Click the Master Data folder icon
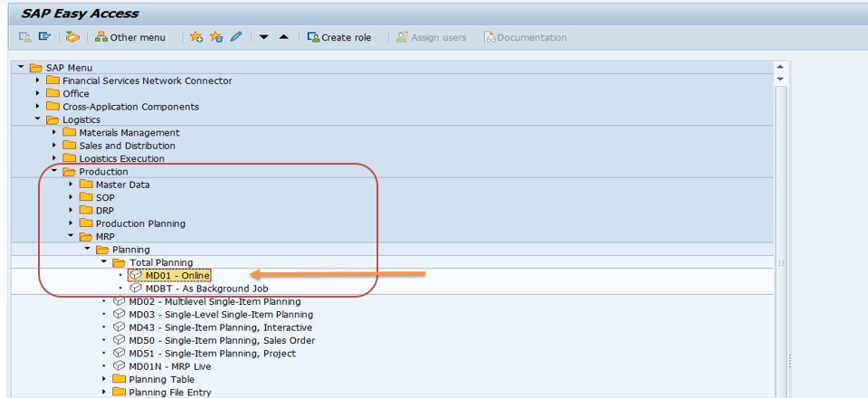This screenshot has height=398, width=868. click(x=86, y=184)
